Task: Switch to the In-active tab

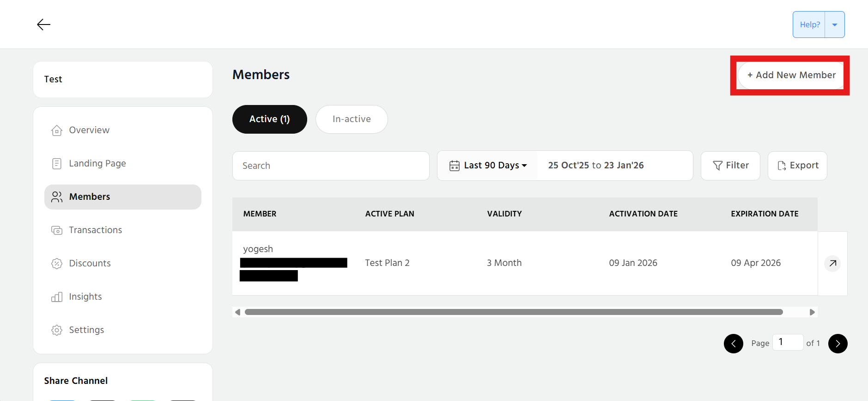Action: point(351,119)
